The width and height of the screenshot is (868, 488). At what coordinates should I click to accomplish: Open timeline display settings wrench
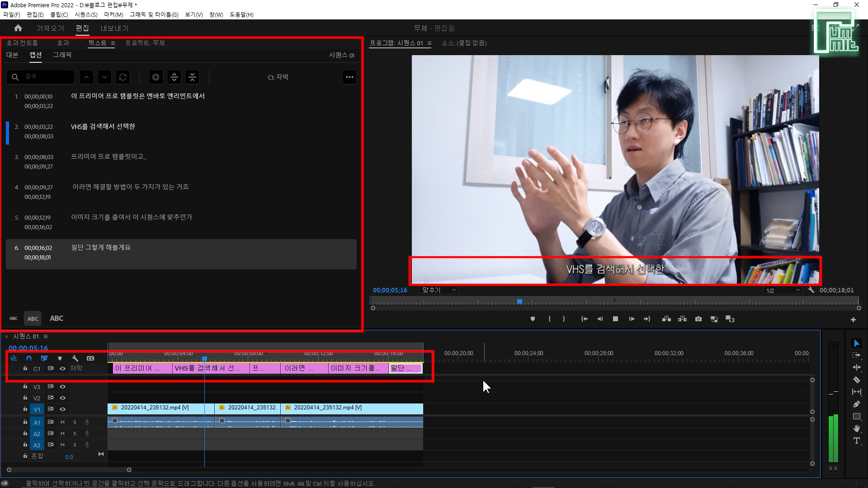(x=75, y=358)
